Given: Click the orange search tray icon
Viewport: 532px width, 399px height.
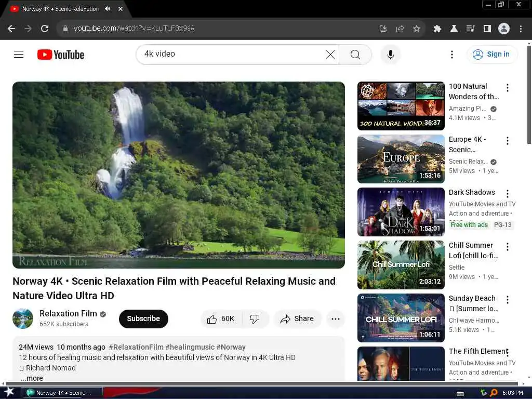Looking at the screenshot, I should 494,393.
